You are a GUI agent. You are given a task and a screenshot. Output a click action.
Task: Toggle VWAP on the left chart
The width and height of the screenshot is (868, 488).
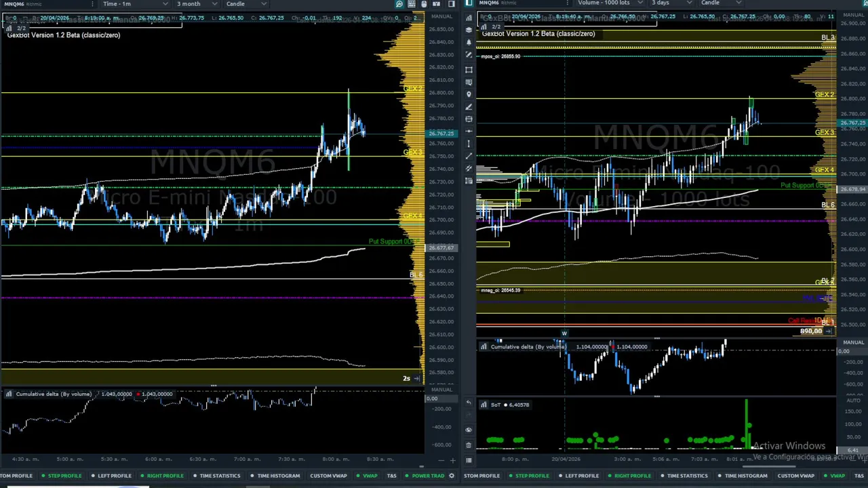(x=367, y=476)
